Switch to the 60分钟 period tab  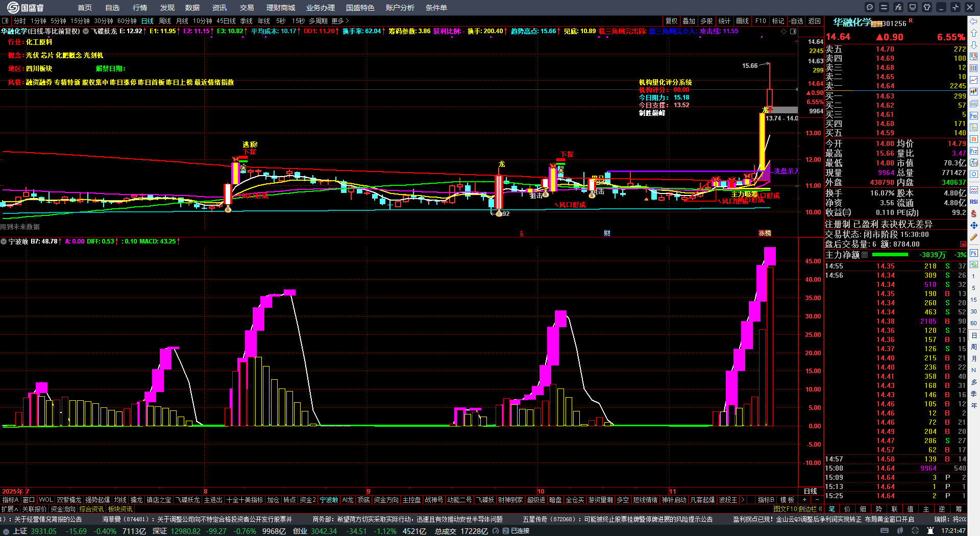(x=127, y=21)
